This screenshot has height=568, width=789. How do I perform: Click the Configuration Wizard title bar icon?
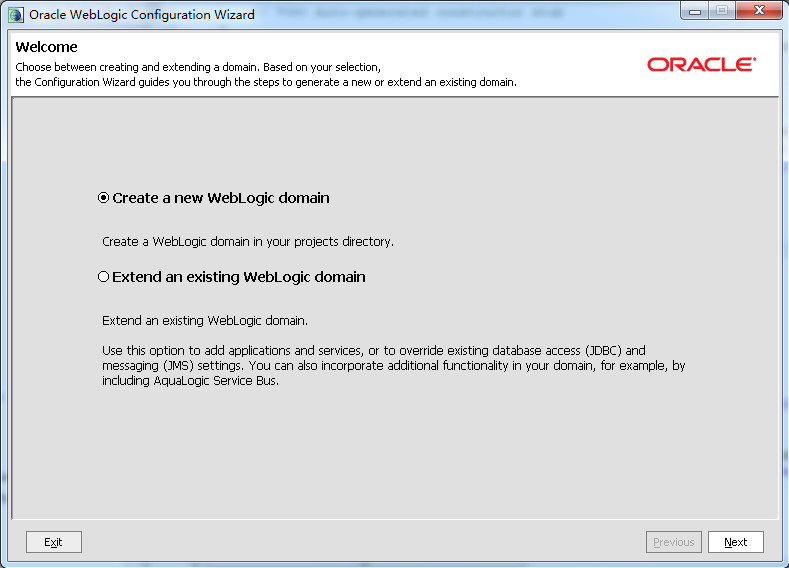(x=16, y=15)
